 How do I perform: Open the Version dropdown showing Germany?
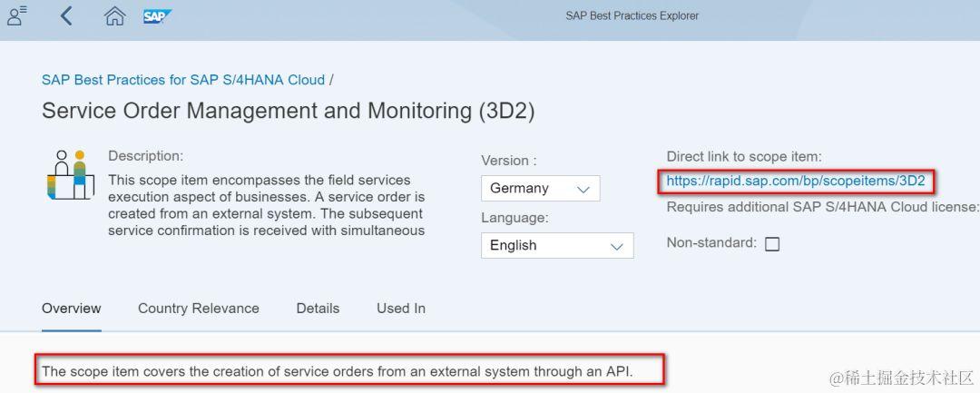[x=541, y=188]
